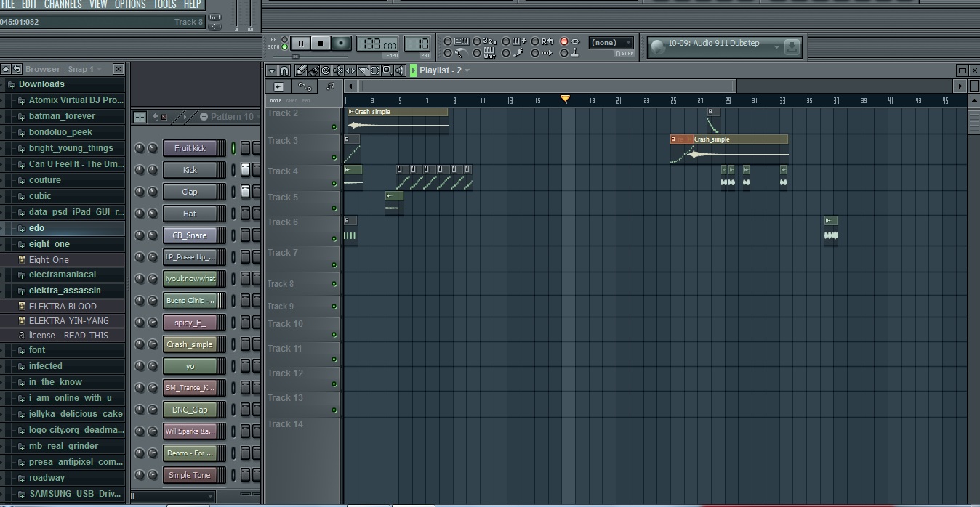Click the Browser reread back-arrow icon
The height and width of the screenshot is (507, 980).
coord(16,69)
